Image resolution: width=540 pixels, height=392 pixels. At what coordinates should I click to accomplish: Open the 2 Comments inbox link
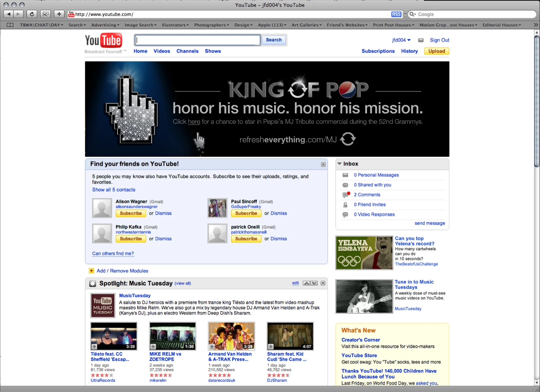coord(367,195)
